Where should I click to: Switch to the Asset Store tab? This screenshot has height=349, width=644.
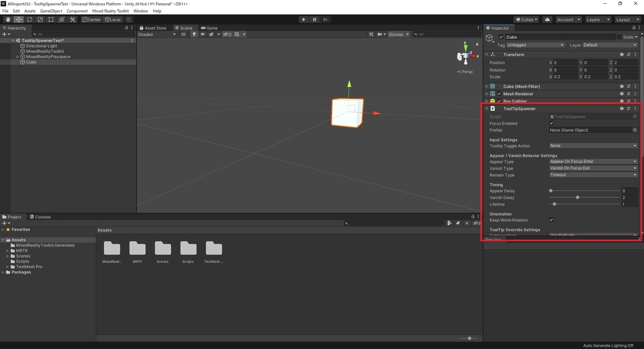point(153,28)
